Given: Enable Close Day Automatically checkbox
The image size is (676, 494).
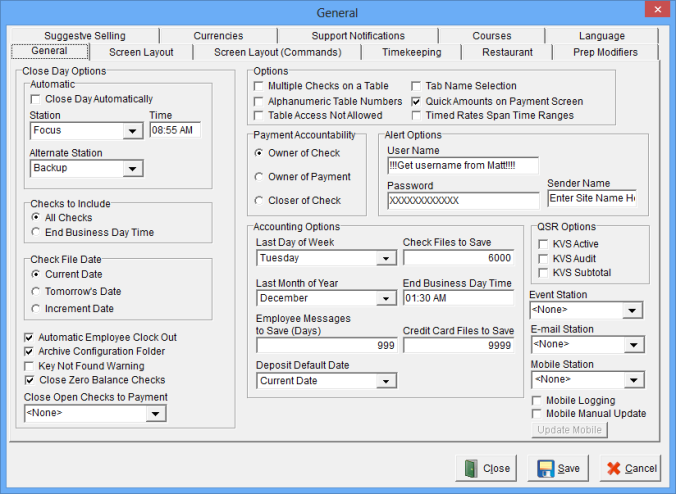Looking at the screenshot, I should pyautogui.click(x=36, y=99).
